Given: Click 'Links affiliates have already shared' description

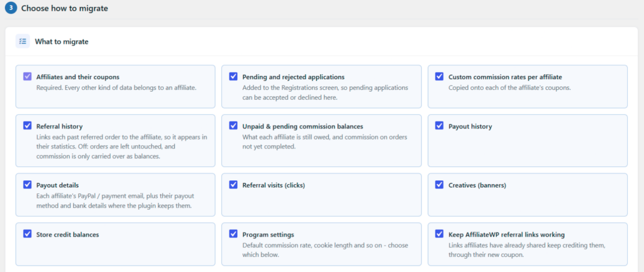Looking at the screenshot, I should click(x=527, y=250).
